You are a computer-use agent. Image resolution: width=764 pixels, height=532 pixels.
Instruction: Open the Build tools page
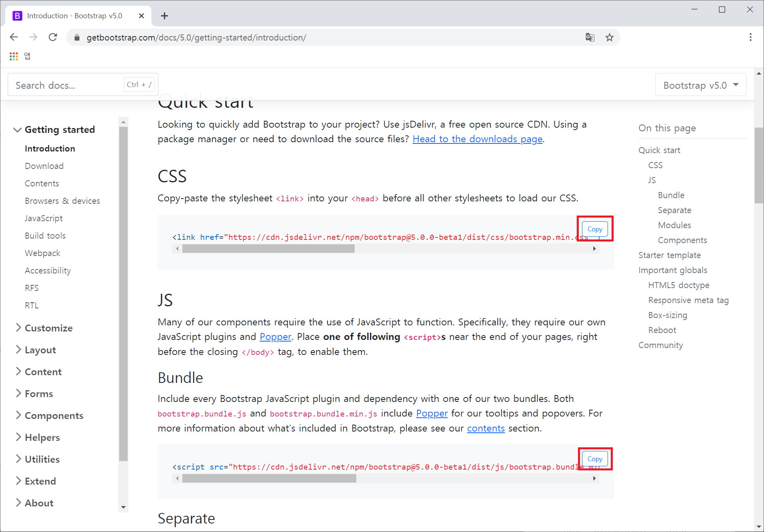pos(45,236)
